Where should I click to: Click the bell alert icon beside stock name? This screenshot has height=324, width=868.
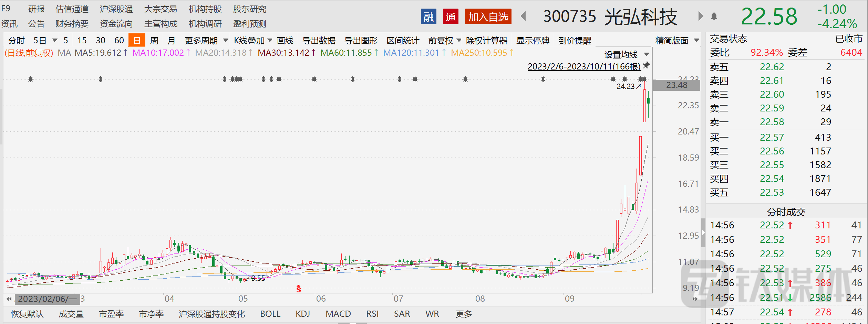[714, 16]
